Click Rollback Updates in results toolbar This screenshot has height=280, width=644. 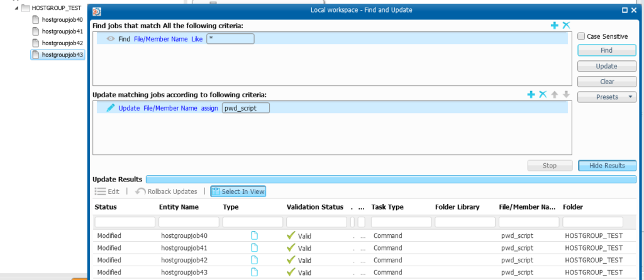(166, 191)
